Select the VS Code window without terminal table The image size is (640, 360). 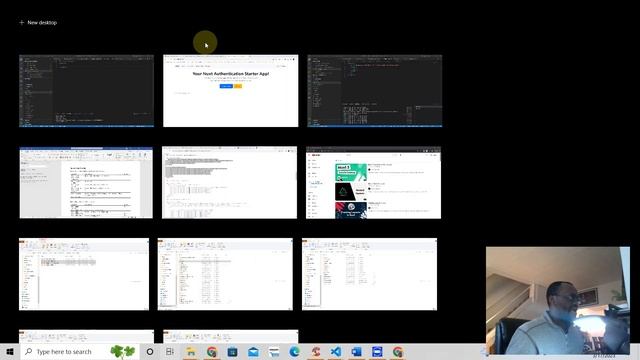87,91
